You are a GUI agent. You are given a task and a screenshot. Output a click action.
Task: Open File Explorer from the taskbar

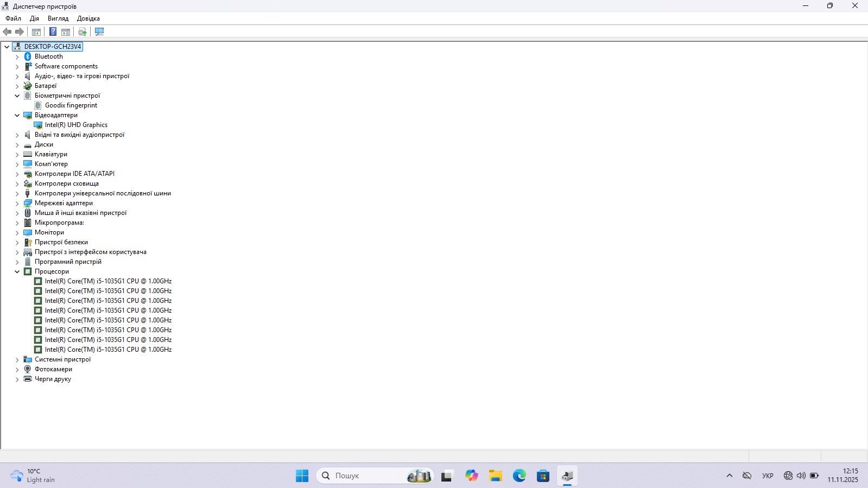495,476
